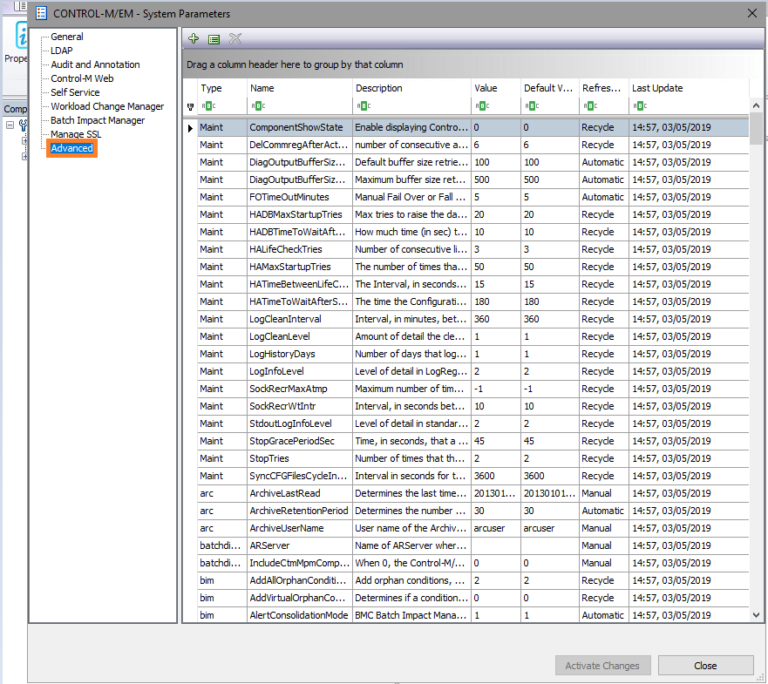Click the green Add parameter icon
Image resolution: width=768 pixels, height=684 pixels.
194,39
